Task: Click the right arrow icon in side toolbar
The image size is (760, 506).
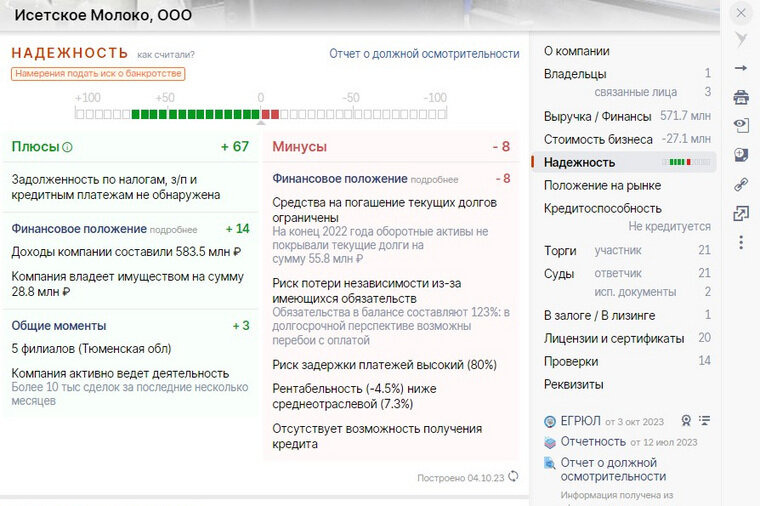Action: pyautogui.click(x=741, y=68)
